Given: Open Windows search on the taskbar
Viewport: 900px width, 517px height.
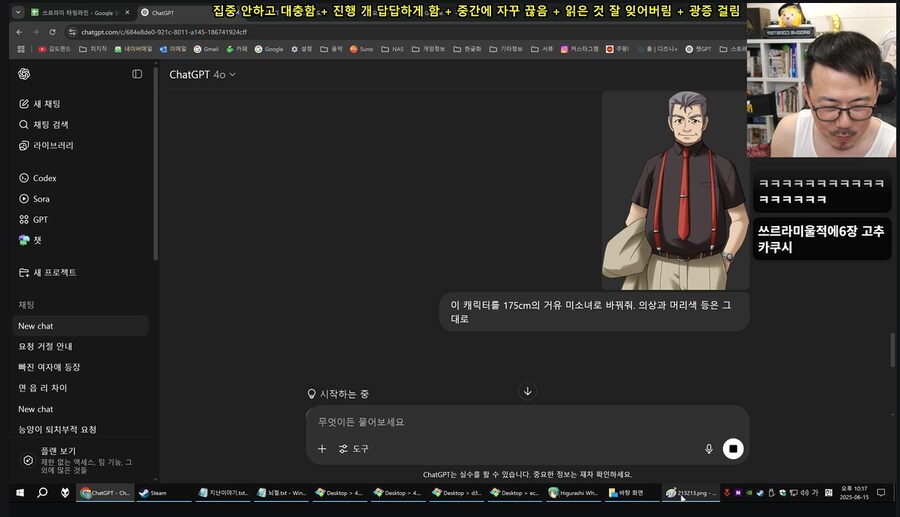Looking at the screenshot, I should [x=42, y=493].
